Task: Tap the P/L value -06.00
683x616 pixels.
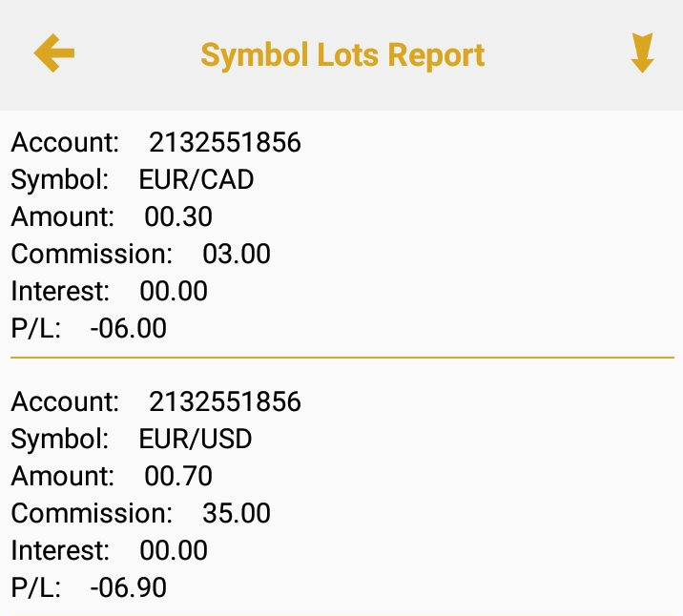Action: pyautogui.click(x=128, y=329)
